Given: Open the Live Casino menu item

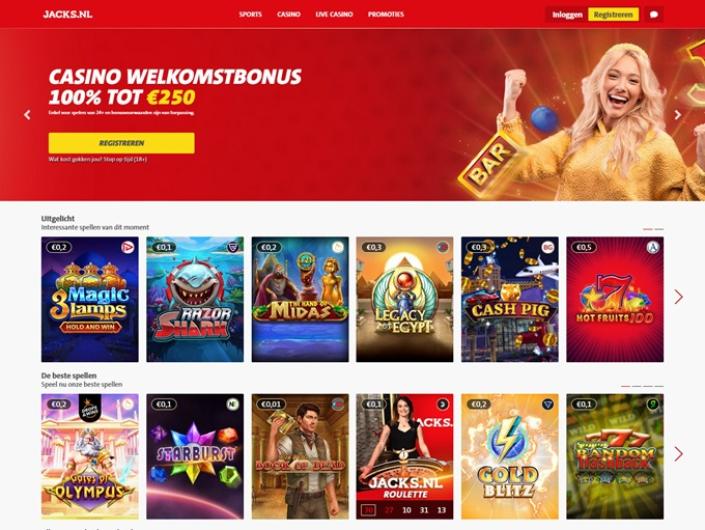Looking at the screenshot, I should (334, 14).
